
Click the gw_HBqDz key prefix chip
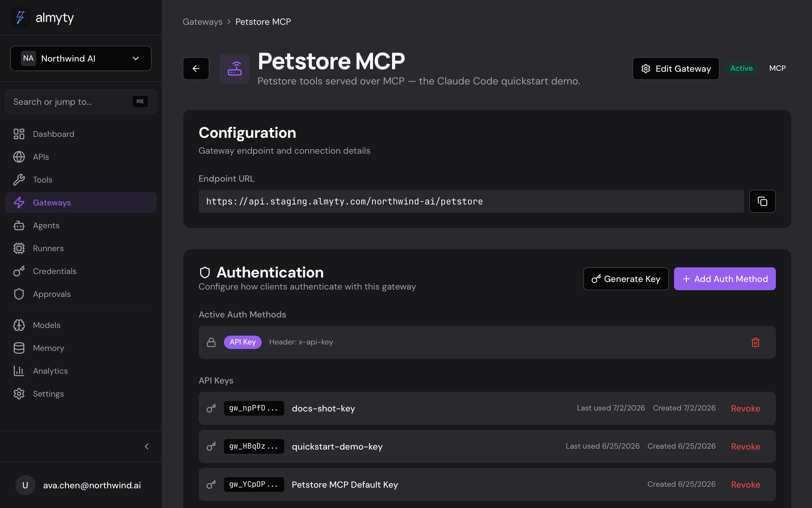point(254,446)
